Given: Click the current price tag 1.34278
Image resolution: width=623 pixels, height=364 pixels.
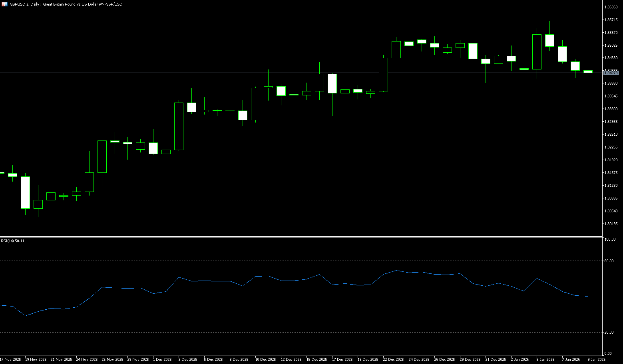Looking at the screenshot, I should click(x=611, y=73).
